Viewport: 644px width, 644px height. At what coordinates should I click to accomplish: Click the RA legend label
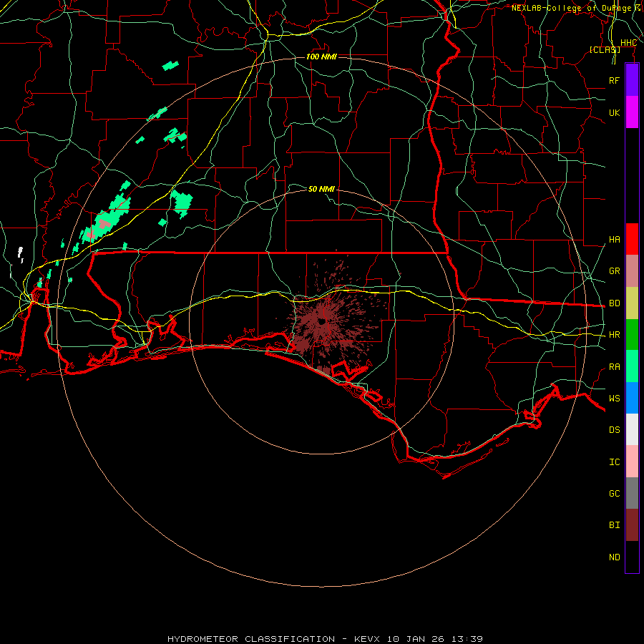614,367
